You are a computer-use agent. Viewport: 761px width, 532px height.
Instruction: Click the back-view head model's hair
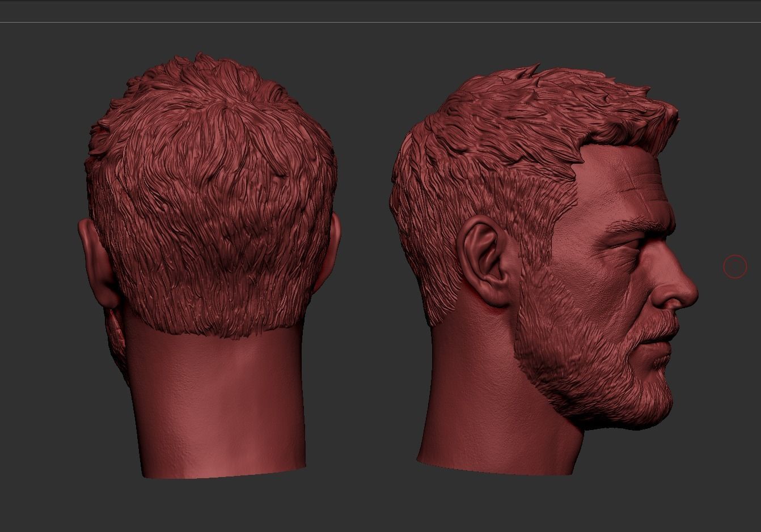pyautogui.click(x=213, y=195)
